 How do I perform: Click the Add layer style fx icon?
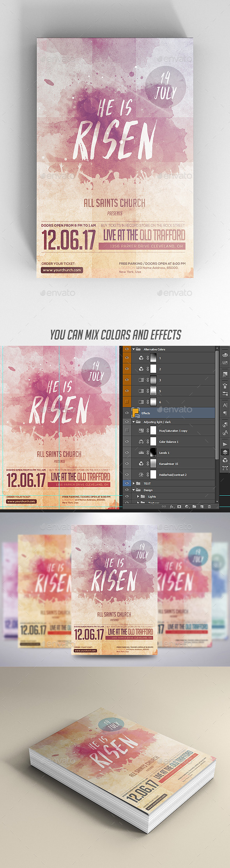tap(172, 507)
